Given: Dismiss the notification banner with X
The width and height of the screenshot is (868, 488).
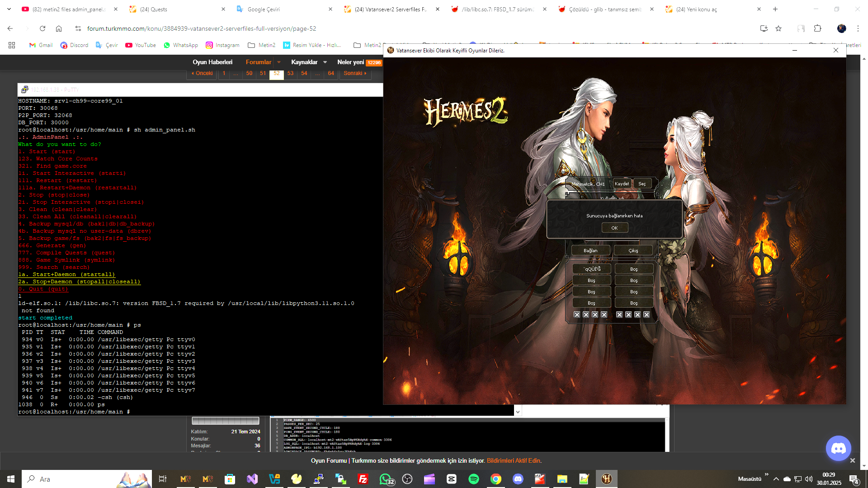Looking at the screenshot, I should tap(852, 460).
